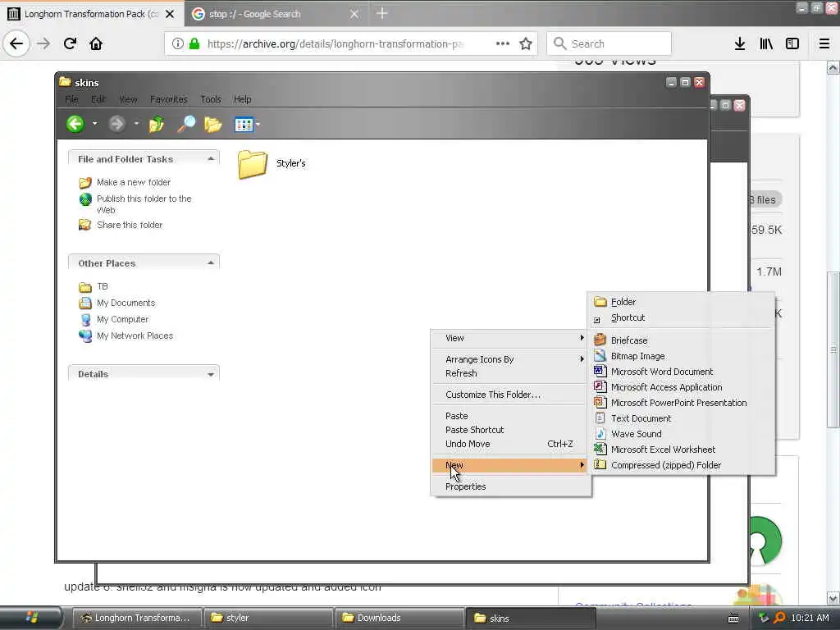This screenshot has width=840, height=630.
Task: Create a new Microsoft Word Document
Action: tap(682, 372)
